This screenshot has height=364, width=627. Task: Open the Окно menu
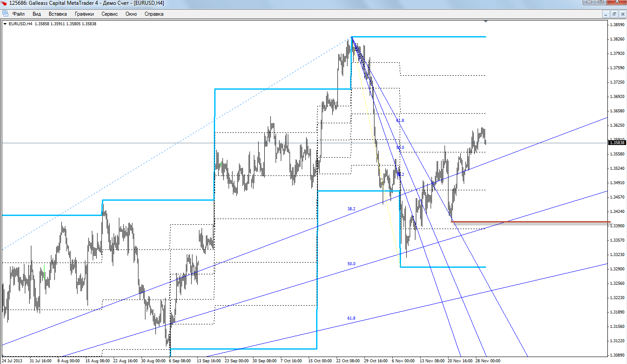pos(131,14)
